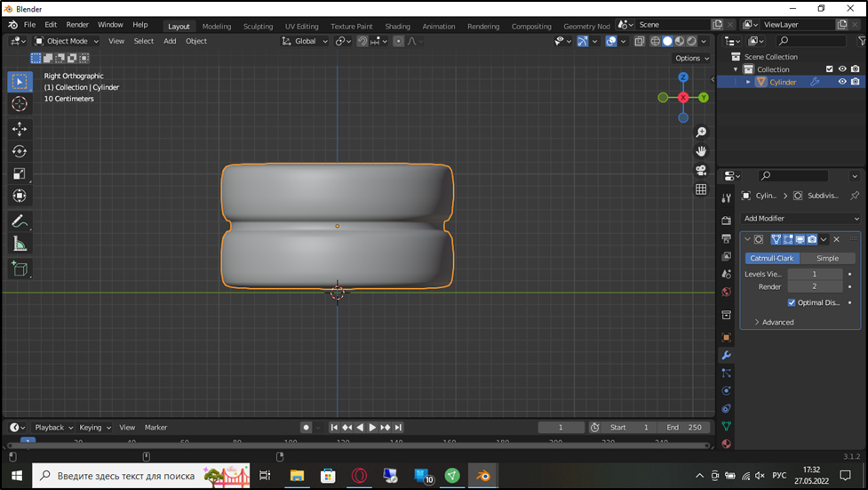The height and width of the screenshot is (490, 868).
Task: Expand the Advanced section of modifier
Action: tap(773, 322)
